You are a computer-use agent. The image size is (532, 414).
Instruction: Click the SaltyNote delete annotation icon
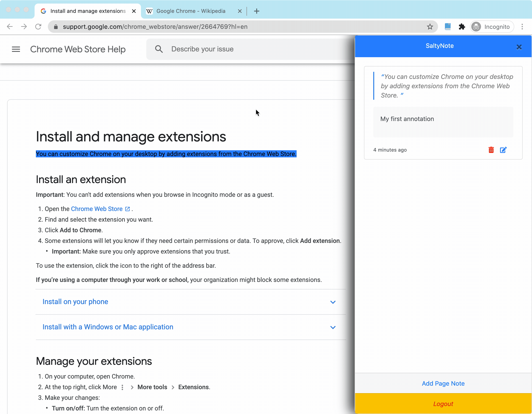491,150
